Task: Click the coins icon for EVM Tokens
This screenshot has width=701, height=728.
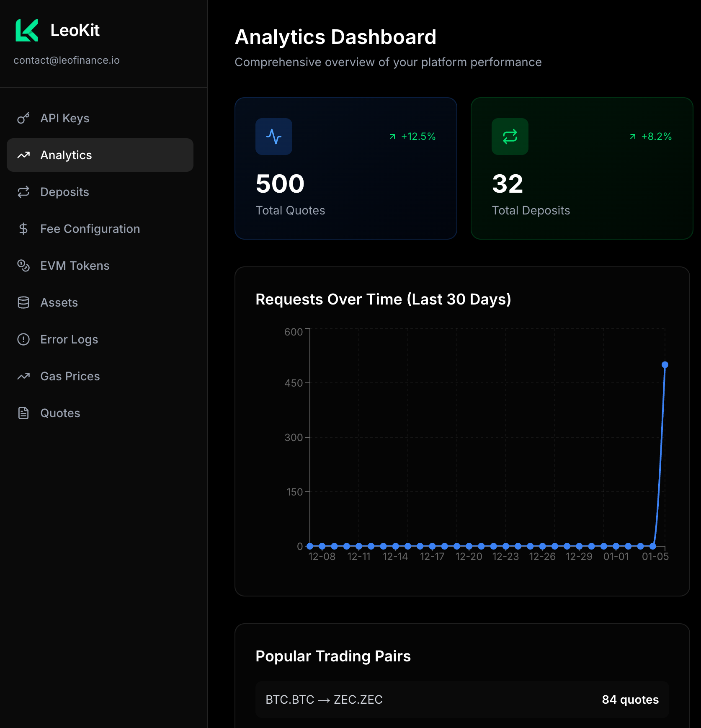Action: click(23, 266)
